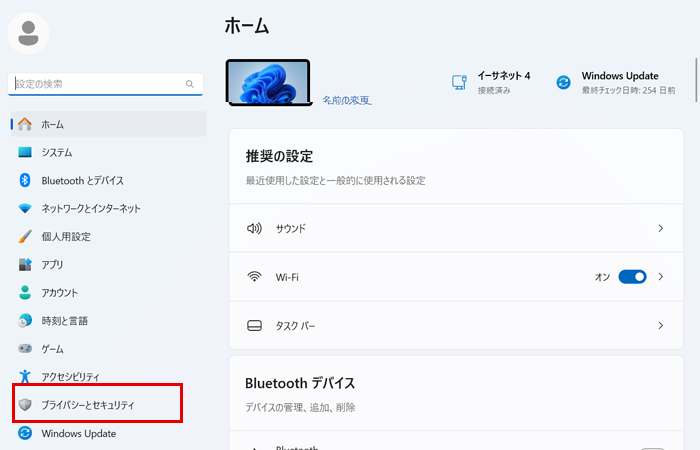Image resolution: width=700 pixels, height=450 pixels.
Task: Click the Bluetooth デバイス heading
Action: pyautogui.click(x=300, y=383)
